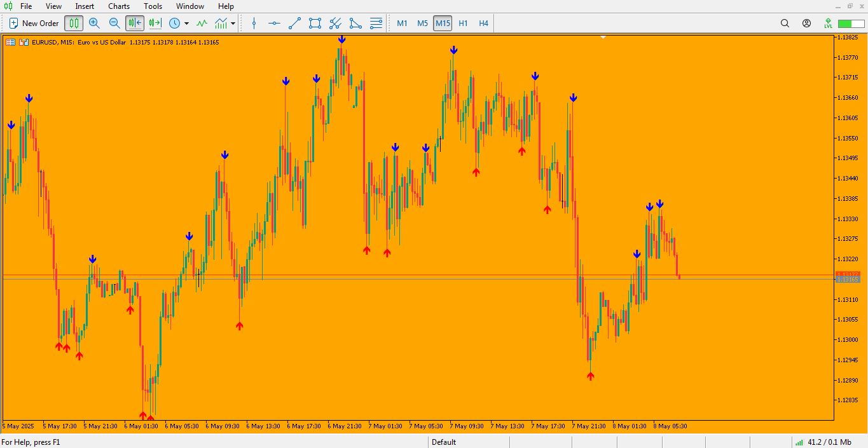Zoom out of the chart

[x=114, y=24]
